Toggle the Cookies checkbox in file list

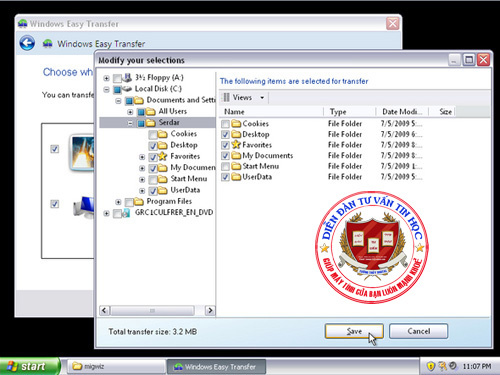coord(226,124)
